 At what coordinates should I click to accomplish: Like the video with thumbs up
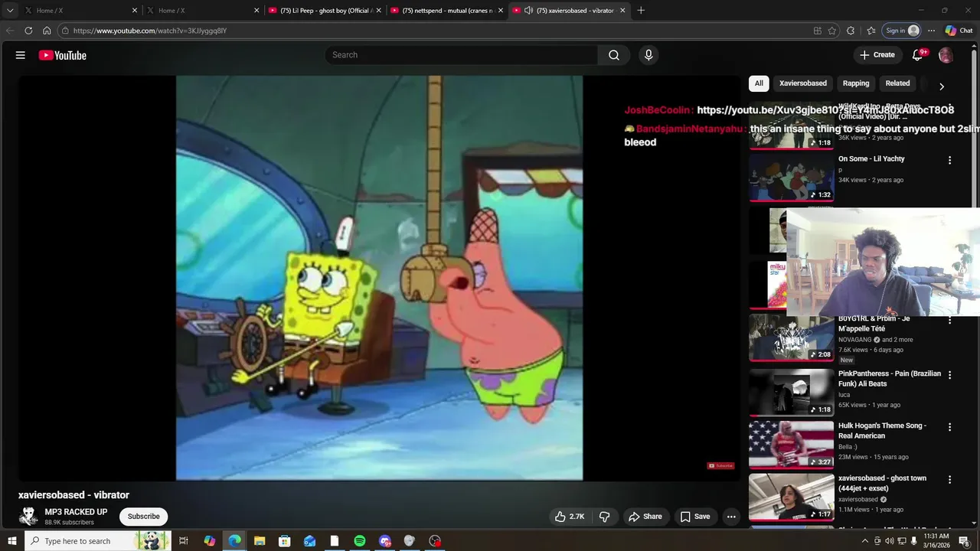tap(570, 517)
